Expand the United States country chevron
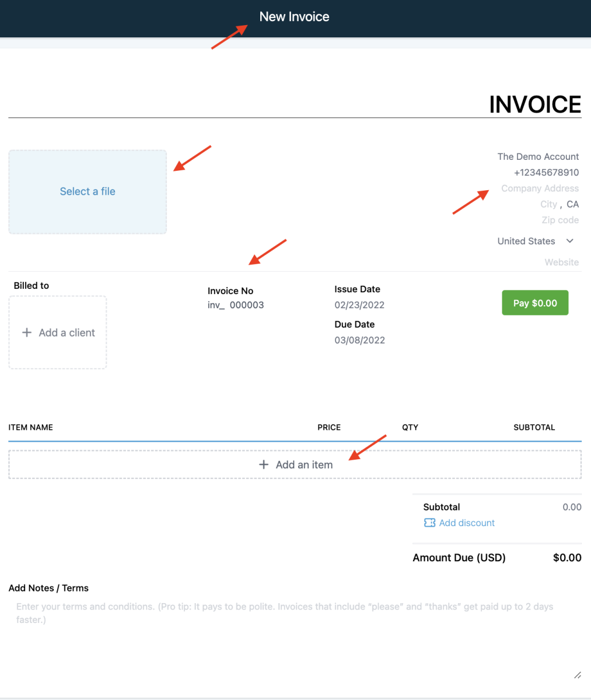 tap(570, 241)
